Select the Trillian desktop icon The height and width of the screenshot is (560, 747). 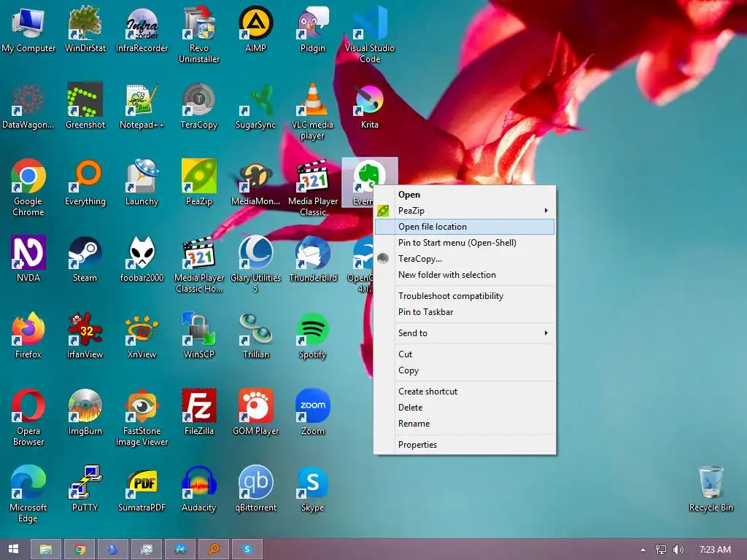click(256, 335)
